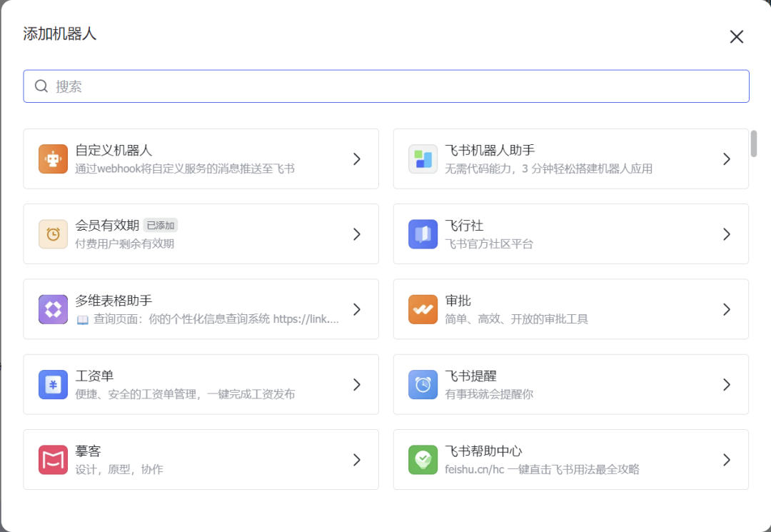
Task: Select the 飞书帮助中心 title text
Action: click(x=483, y=451)
